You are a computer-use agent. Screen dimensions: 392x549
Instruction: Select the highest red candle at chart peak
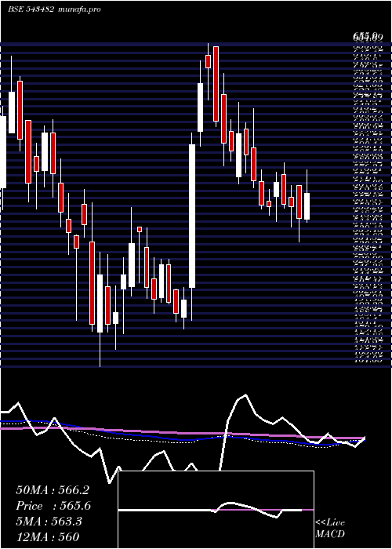coord(216,84)
